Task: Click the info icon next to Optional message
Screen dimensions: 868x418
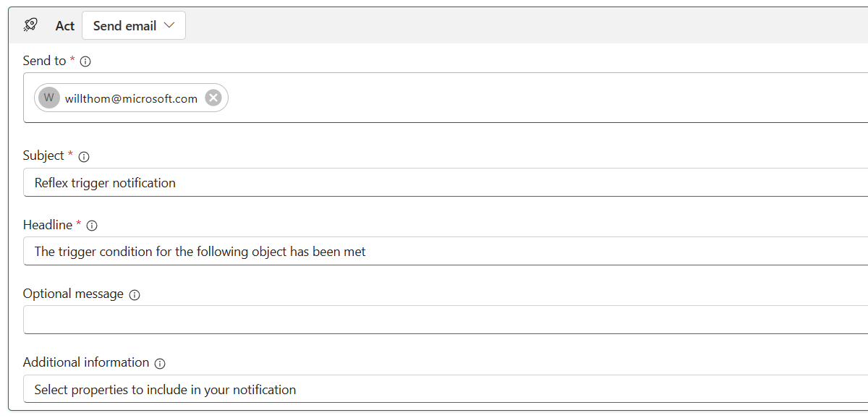Action: coord(135,294)
